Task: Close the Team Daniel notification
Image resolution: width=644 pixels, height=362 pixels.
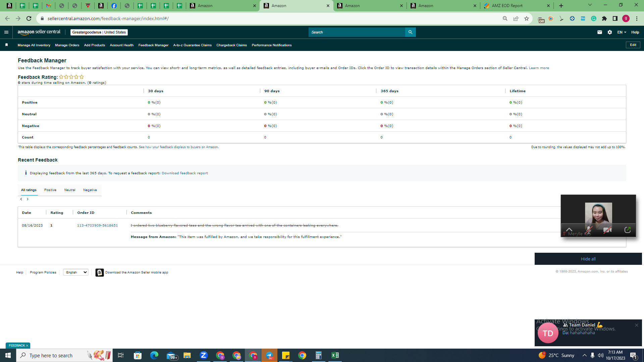Action: 637,325
